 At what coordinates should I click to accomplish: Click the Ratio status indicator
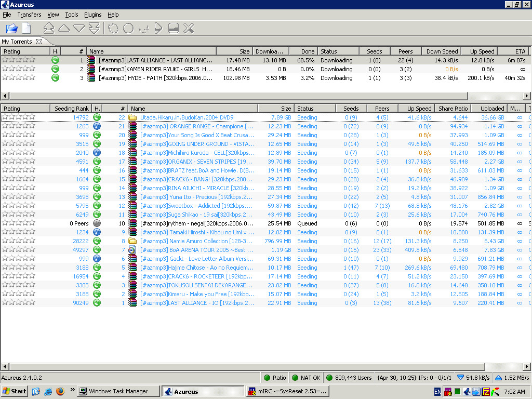(274, 378)
